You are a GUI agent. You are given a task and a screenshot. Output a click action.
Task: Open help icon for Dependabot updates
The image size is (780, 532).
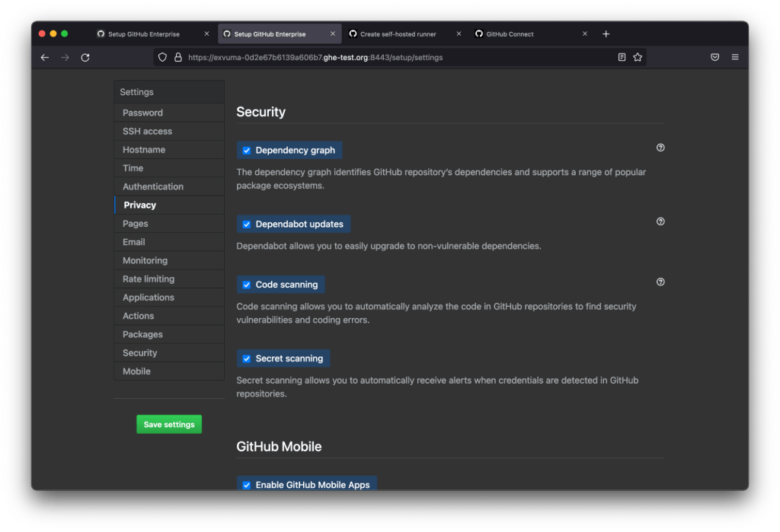click(660, 221)
